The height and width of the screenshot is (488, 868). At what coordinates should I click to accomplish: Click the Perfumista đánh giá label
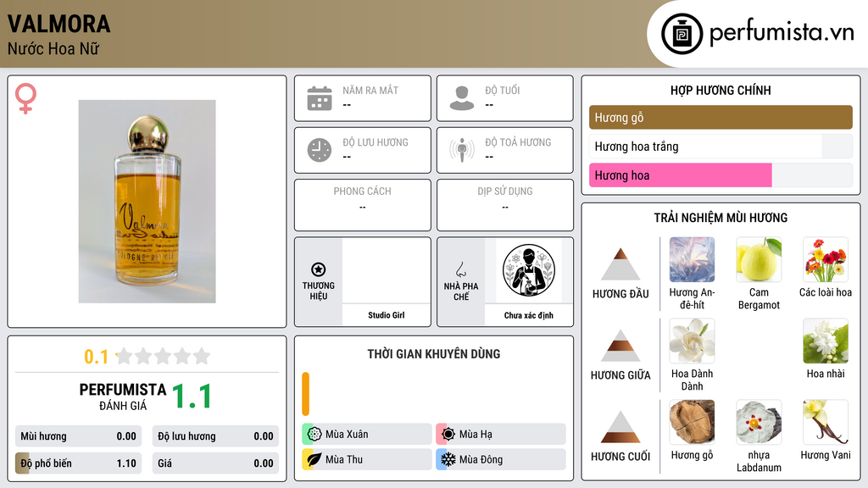[123, 396]
